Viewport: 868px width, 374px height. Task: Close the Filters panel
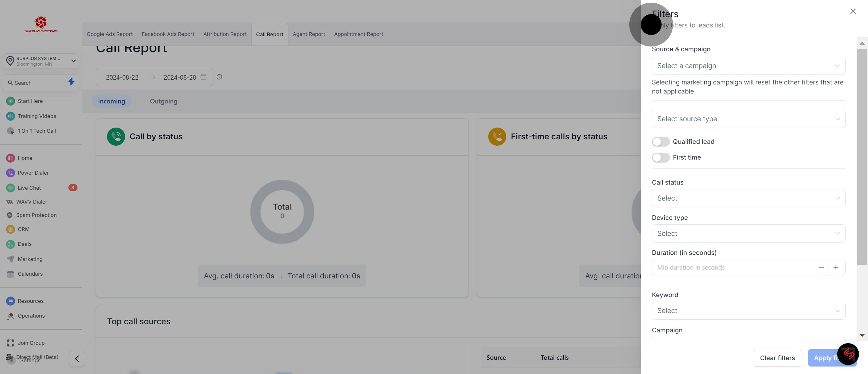point(853,11)
